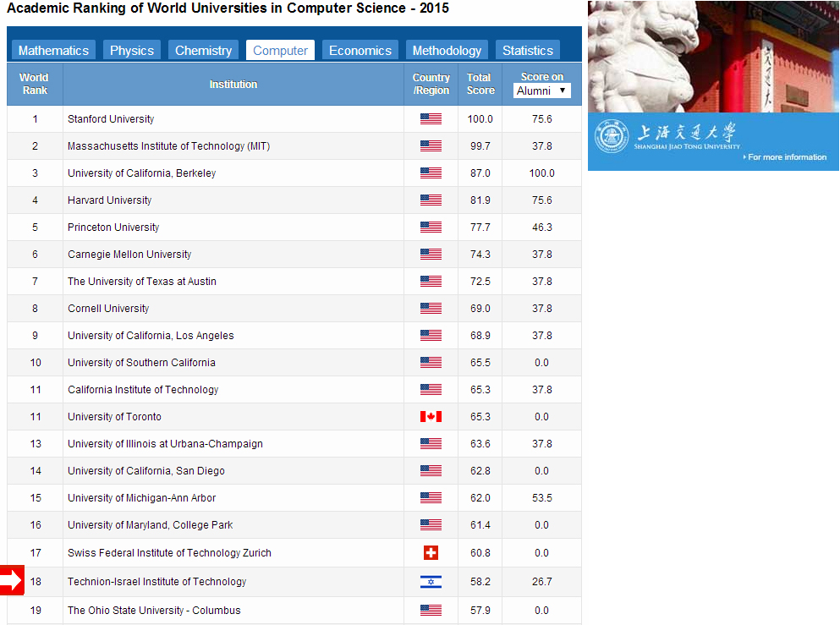This screenshot has height=625, width=840.
Task: Click the flag beside Michigan-Ann Arbor
Action: tap(431, 497)
